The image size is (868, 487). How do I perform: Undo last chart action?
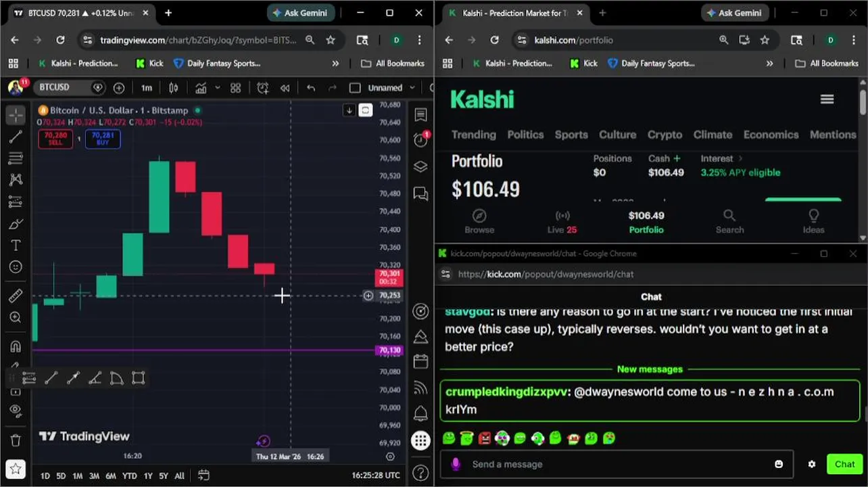pyautogui.click(x=311, y=88)
